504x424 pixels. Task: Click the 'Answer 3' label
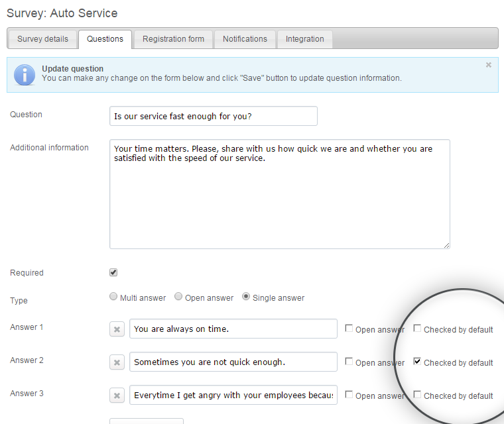(x=27, y=393)
